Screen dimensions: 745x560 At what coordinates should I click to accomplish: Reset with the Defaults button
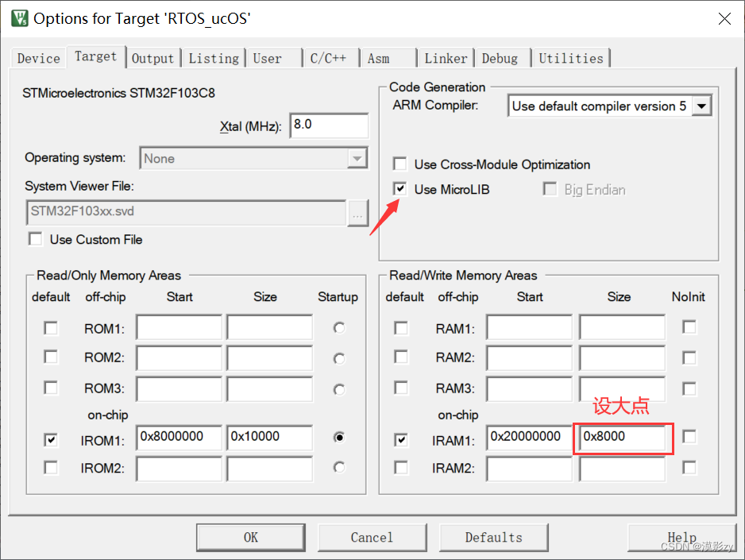pos(494,537)
